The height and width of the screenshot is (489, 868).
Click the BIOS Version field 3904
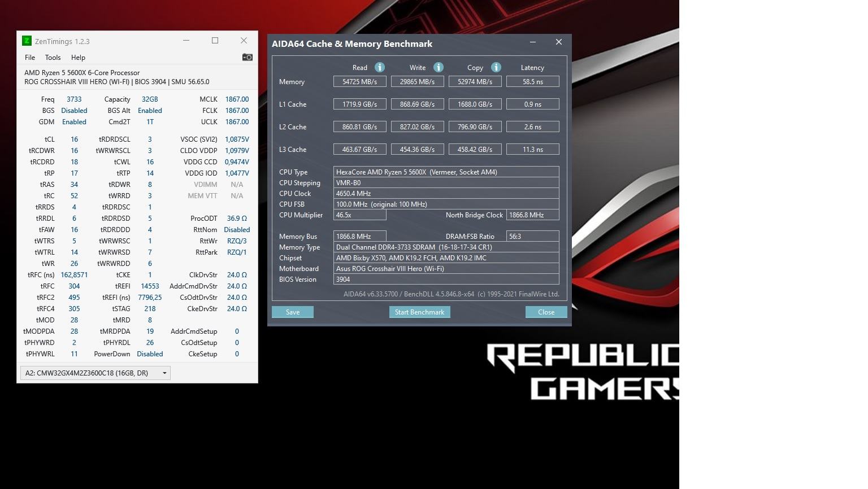[446, 280]
